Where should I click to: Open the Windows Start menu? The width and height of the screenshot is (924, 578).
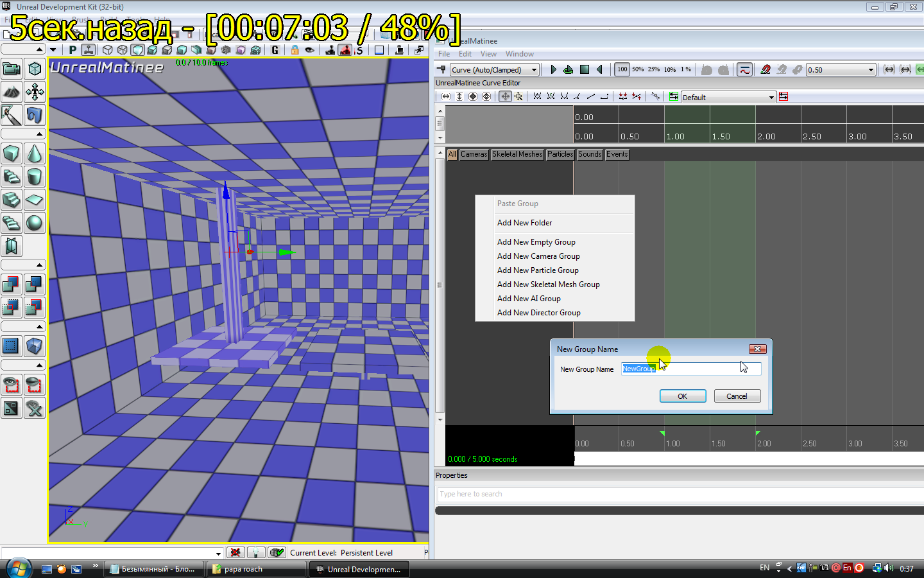pyautogui.click(x=19, y=569)
